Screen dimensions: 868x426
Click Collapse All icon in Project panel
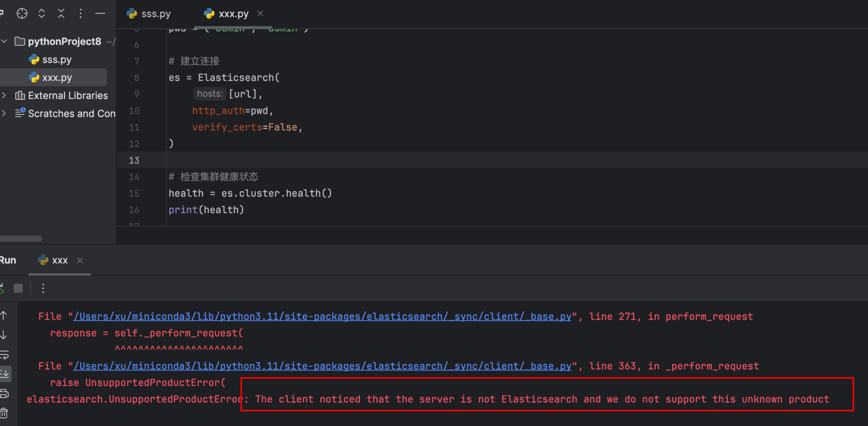point(61,13)
